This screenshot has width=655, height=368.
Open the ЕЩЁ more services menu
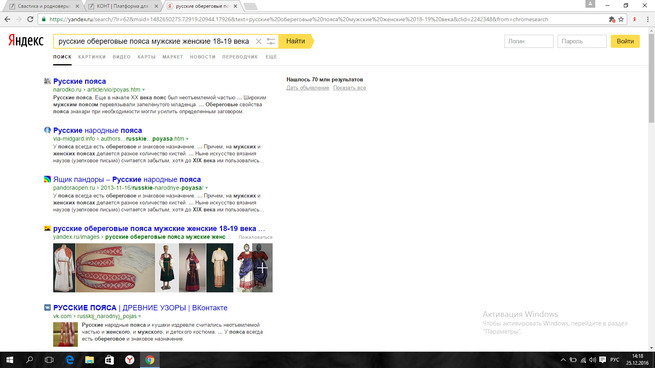272,57
